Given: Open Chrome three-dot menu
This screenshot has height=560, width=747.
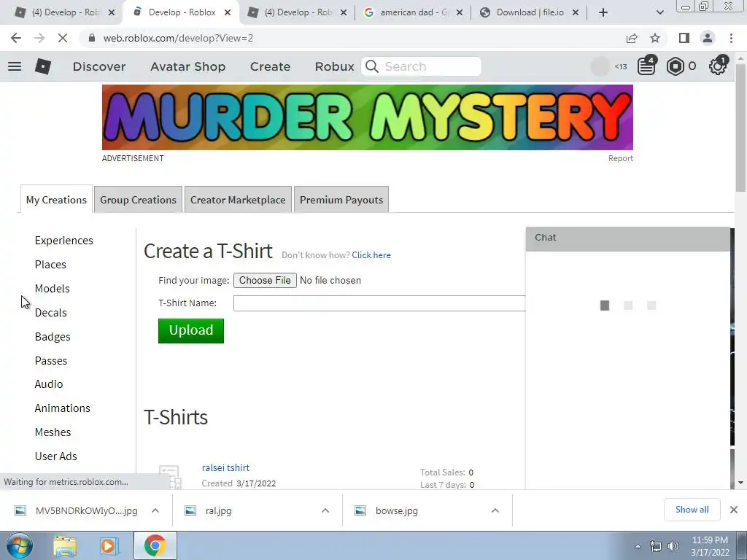Looking at the screenshot, I should pos(731,38).
